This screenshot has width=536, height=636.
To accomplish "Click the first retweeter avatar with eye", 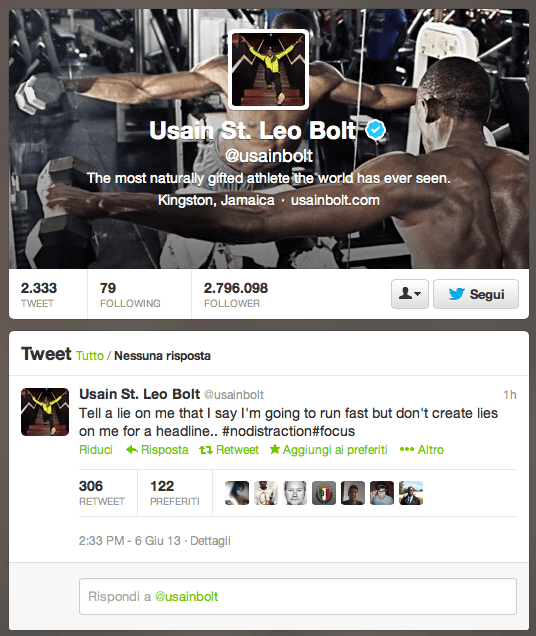I will (237, 493).
